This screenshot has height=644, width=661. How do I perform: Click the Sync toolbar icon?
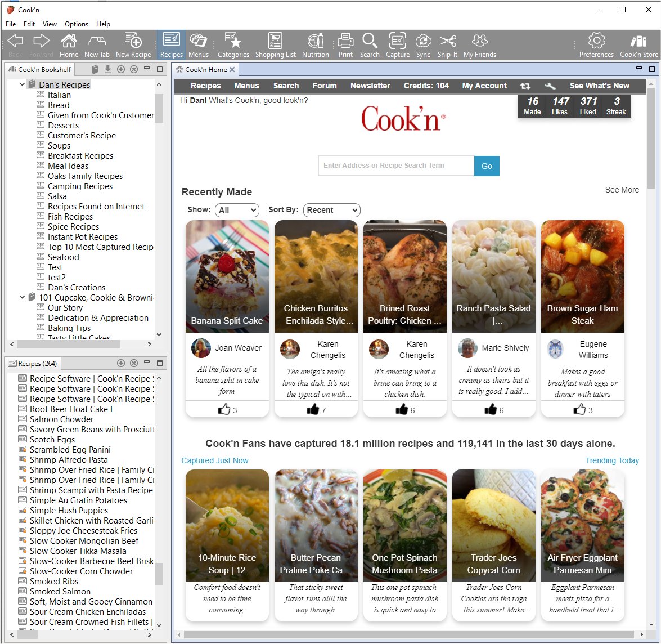(x=423, y=44)
